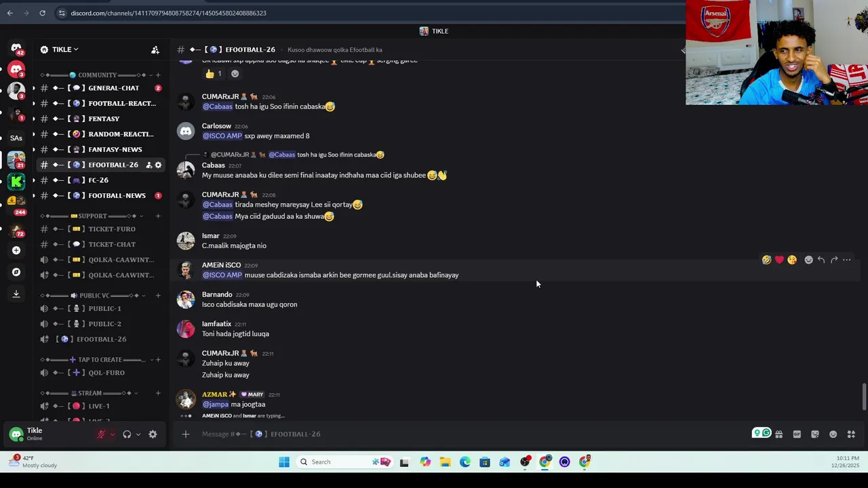Open the SAs server icon
The width and height of the screenshot is (868, 488).
click(x=16, y=138)
